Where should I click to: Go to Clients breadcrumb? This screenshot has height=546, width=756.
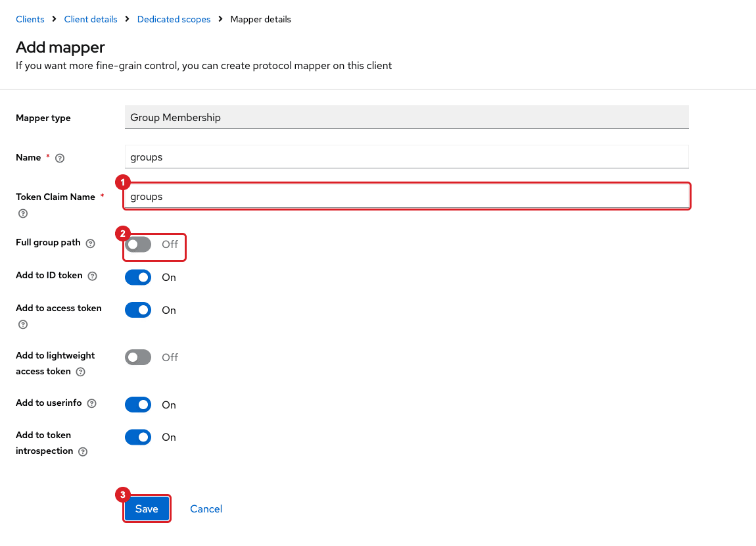(30, 19)
